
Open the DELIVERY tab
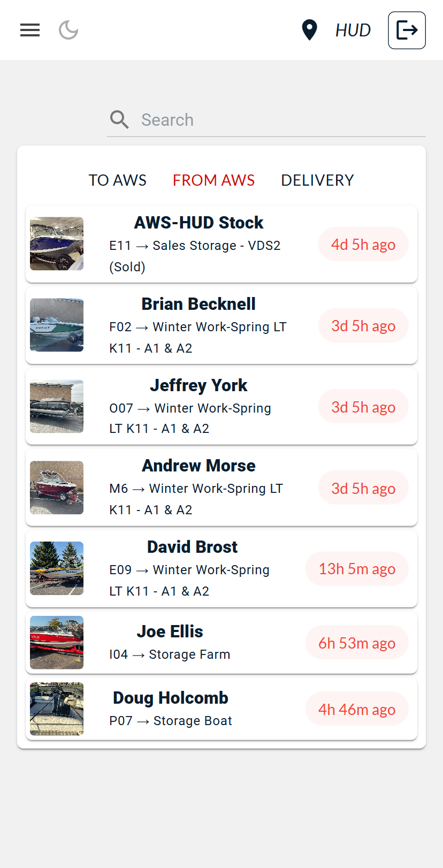(317, 180)
